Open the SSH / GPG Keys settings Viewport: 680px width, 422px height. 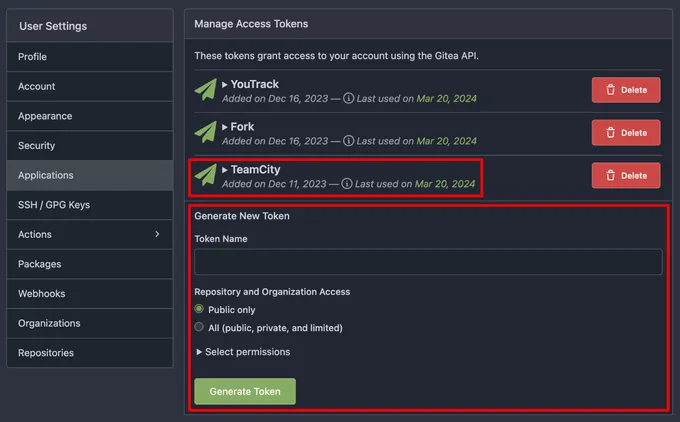click(54, 205)
